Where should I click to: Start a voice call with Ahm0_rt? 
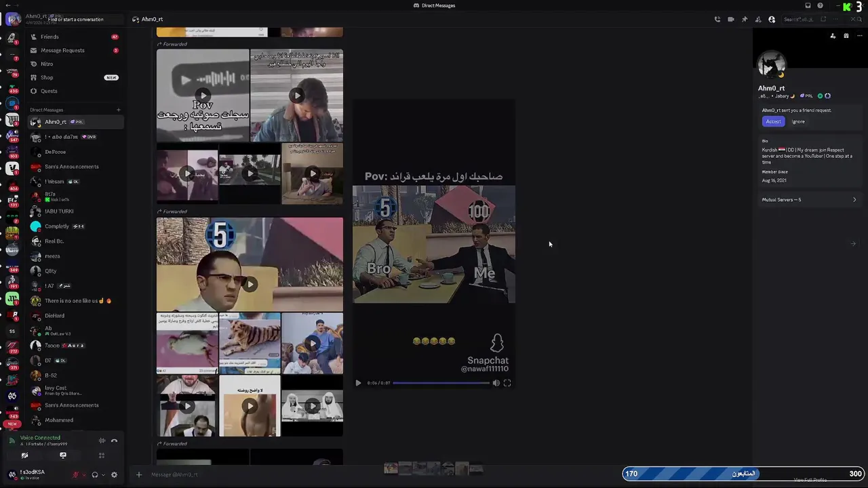(717, 20)
